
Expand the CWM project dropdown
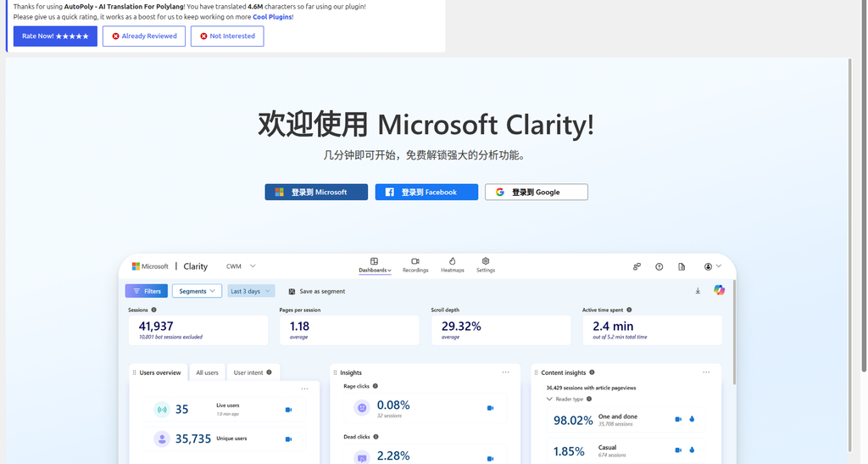241,266
